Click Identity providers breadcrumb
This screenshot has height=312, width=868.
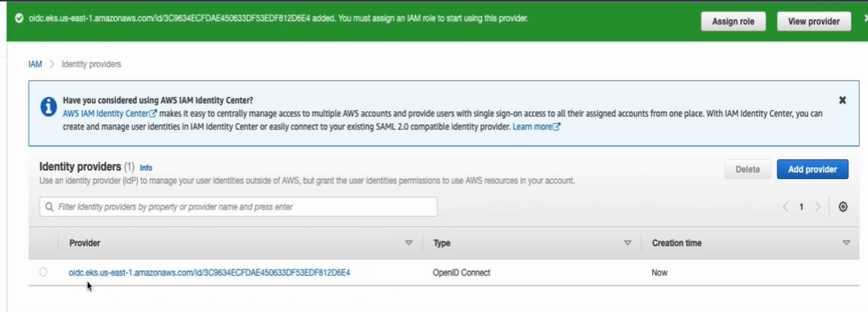point(91,64)
